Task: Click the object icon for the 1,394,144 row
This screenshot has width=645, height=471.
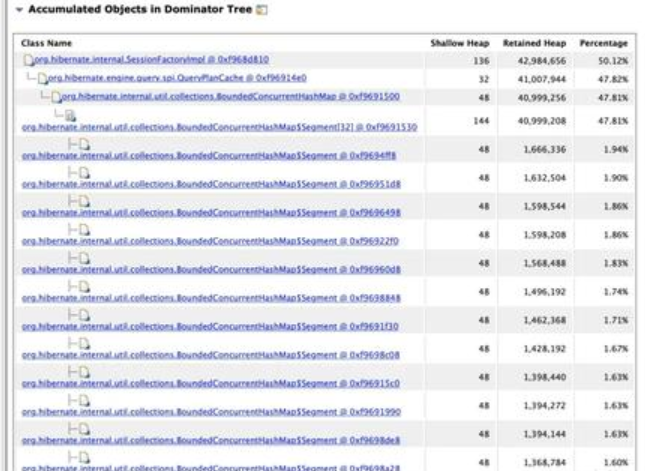Action: 84,429
